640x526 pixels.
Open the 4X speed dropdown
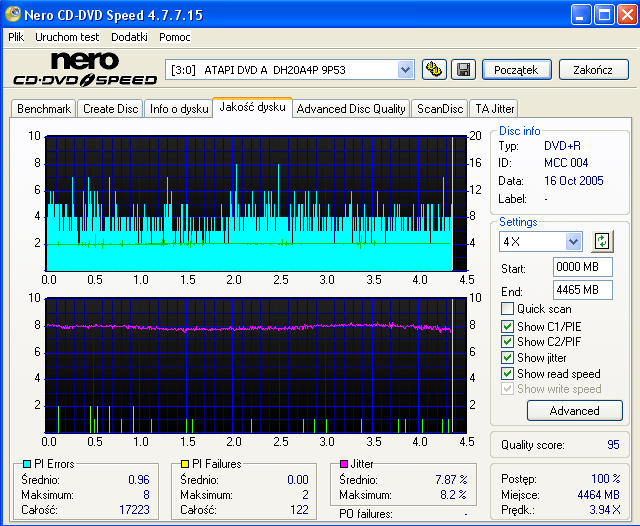tap(573, 242)
